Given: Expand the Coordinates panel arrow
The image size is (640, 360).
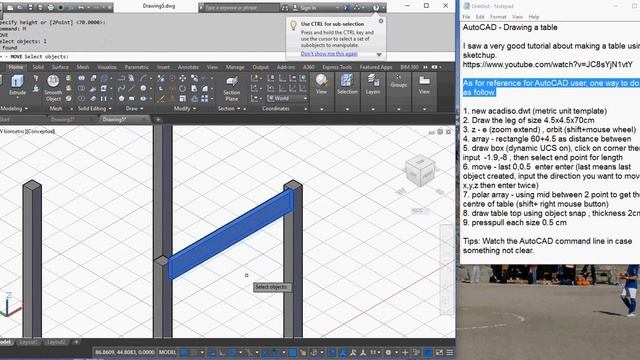Looking at the screenshot, I should click(306, 109).
